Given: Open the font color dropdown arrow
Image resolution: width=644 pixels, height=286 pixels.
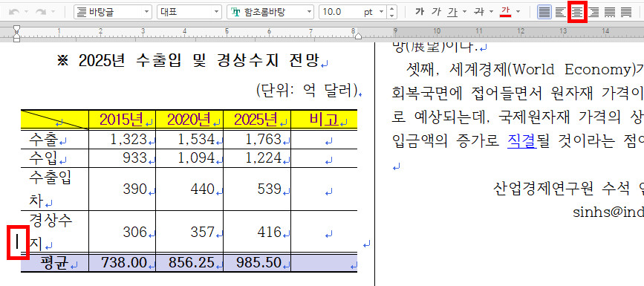Looking at the screenshot, I should pos(518,12).
